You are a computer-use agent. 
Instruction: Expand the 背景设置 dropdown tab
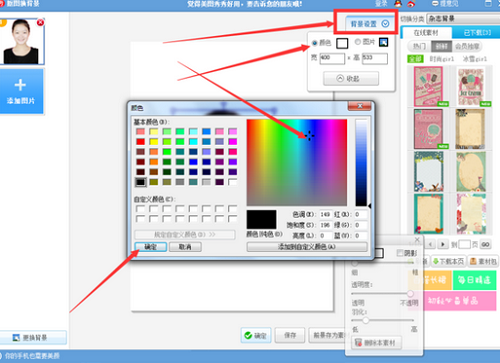370,24
